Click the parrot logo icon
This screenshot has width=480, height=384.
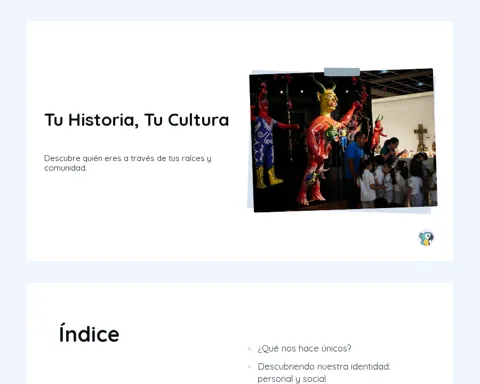pyautogui.click(x=426, y=239)
